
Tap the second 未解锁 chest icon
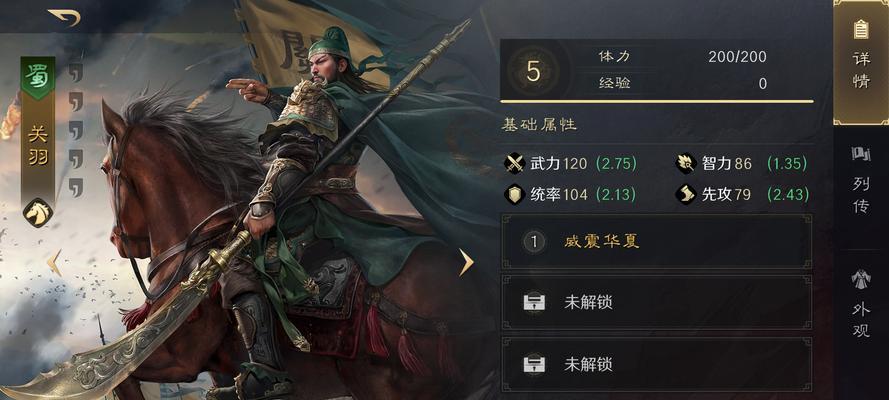tap(534, 364)
